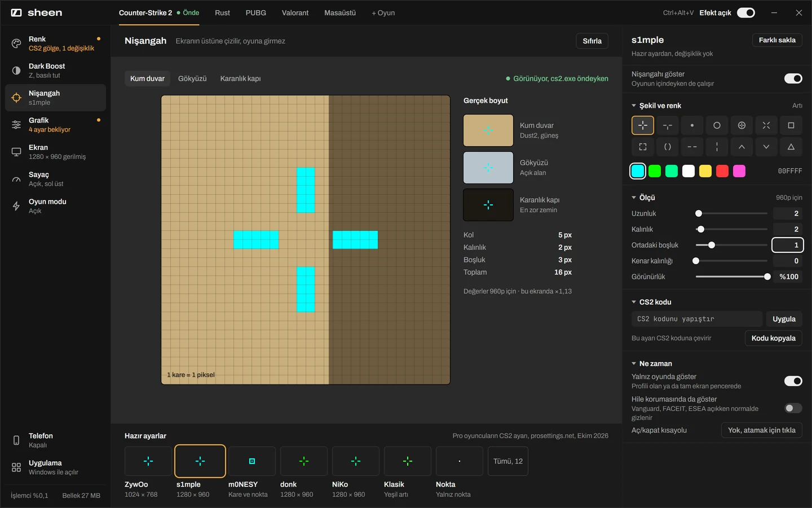
Task: Select the parentheses crosshair shape
Action: (668, 147)
